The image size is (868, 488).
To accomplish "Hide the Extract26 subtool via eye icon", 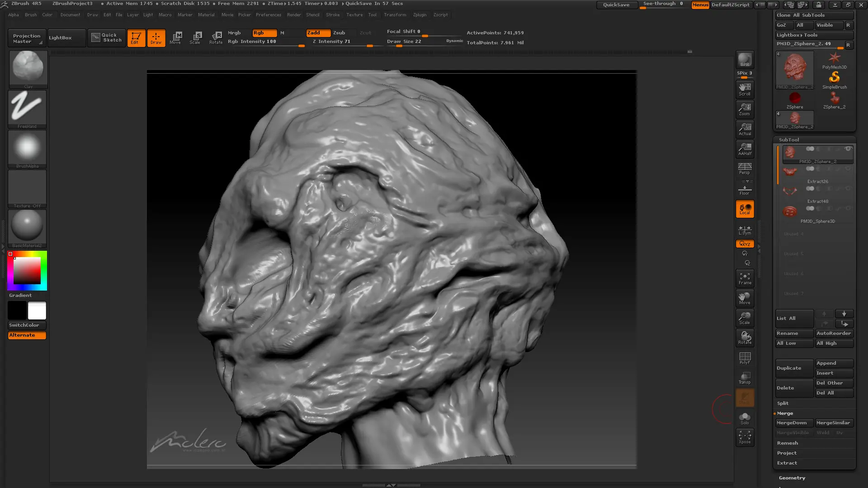I will 848,169.
